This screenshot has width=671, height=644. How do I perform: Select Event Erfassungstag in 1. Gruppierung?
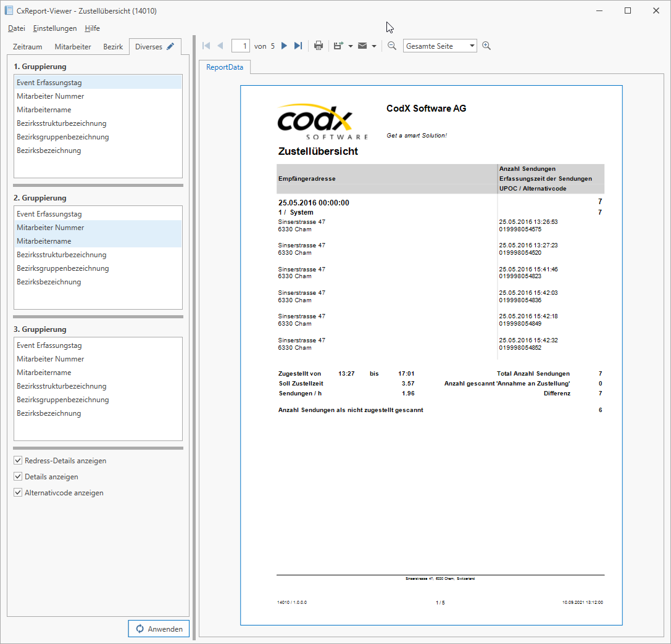click(x=98, y=83)
